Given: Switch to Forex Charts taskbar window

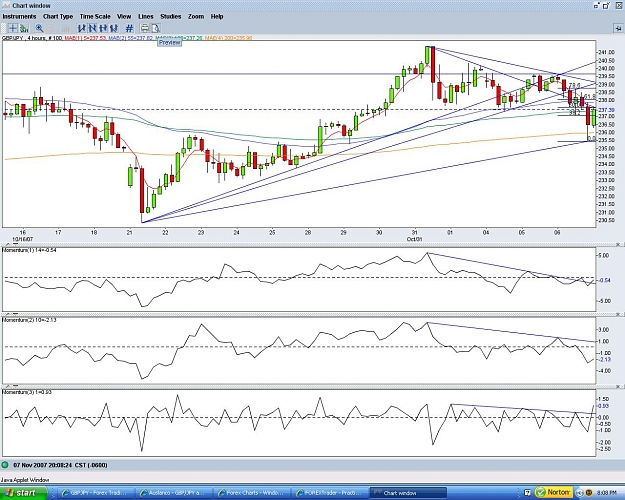Looking at the screenshot, I should (x=252, y=493).
